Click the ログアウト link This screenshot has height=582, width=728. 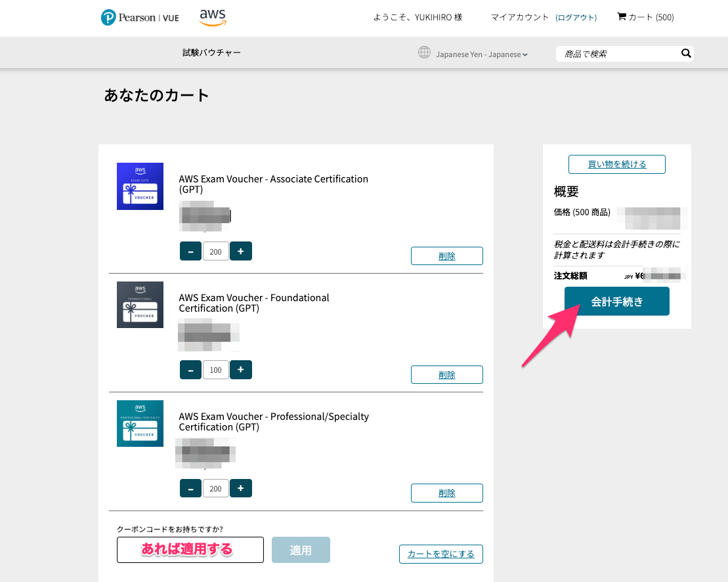pyautogui.click(x=576, y=18)
